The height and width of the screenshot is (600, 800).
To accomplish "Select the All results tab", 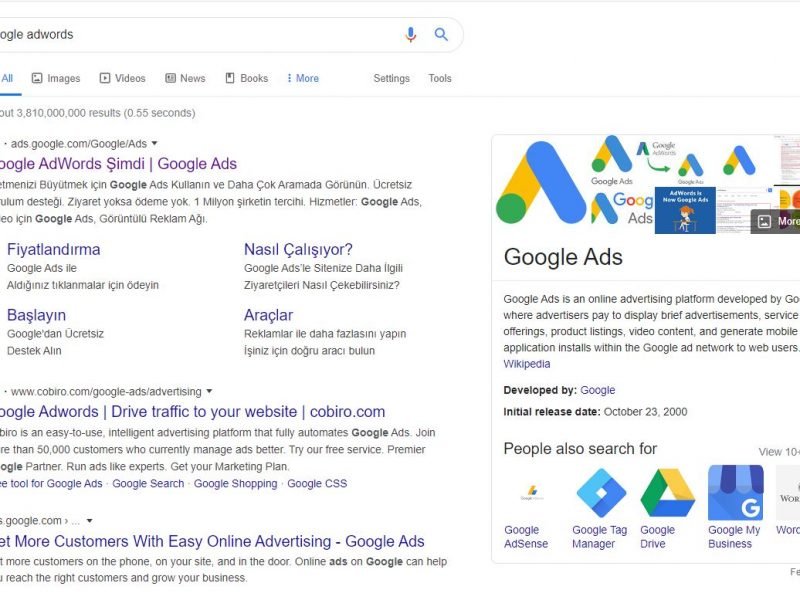I will [7, 78].
